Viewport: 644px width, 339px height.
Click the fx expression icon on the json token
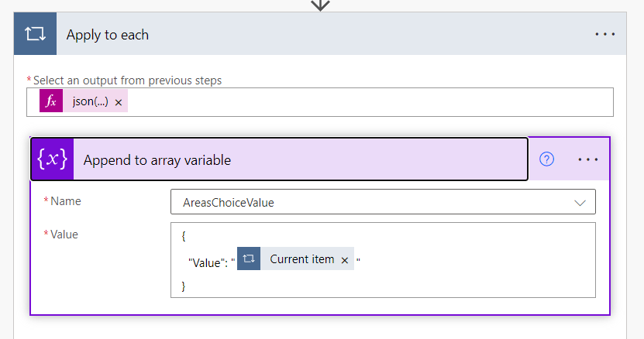point(51,102)
